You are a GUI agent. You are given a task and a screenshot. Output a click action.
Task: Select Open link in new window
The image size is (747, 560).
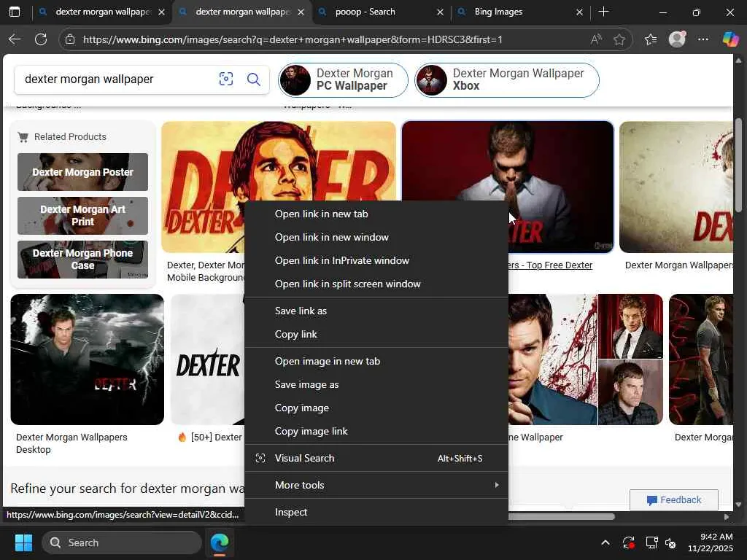click(x=376, y=237)
